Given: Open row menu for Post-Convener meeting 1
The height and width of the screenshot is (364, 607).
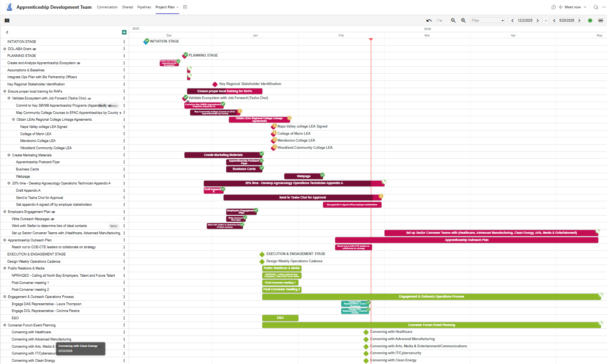Looking at the screenshot, I should 124,282.
